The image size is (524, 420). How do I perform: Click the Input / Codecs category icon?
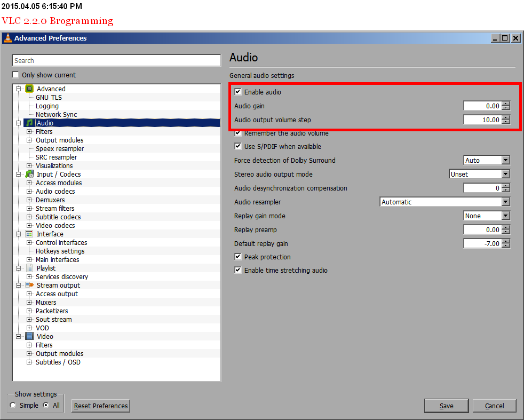(29, 174)
